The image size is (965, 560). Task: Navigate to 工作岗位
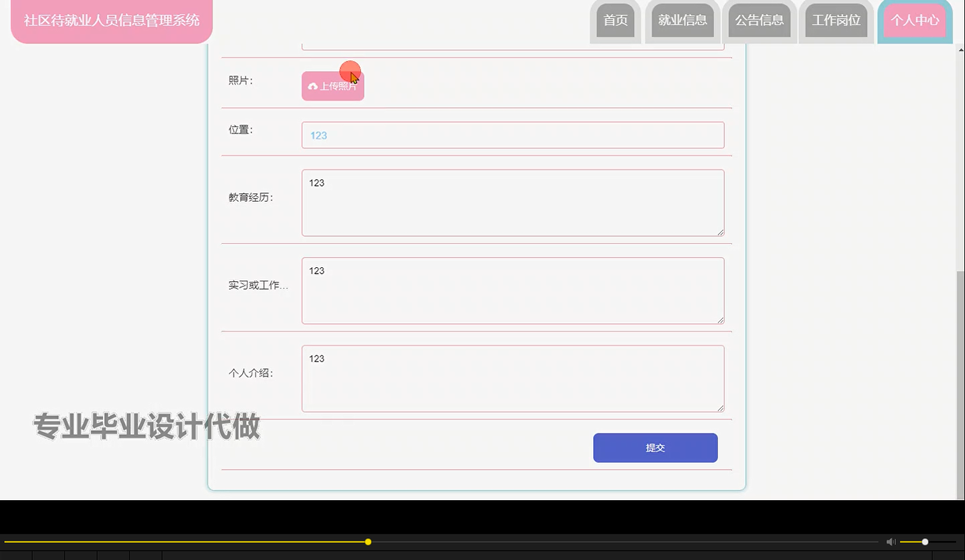836,20
